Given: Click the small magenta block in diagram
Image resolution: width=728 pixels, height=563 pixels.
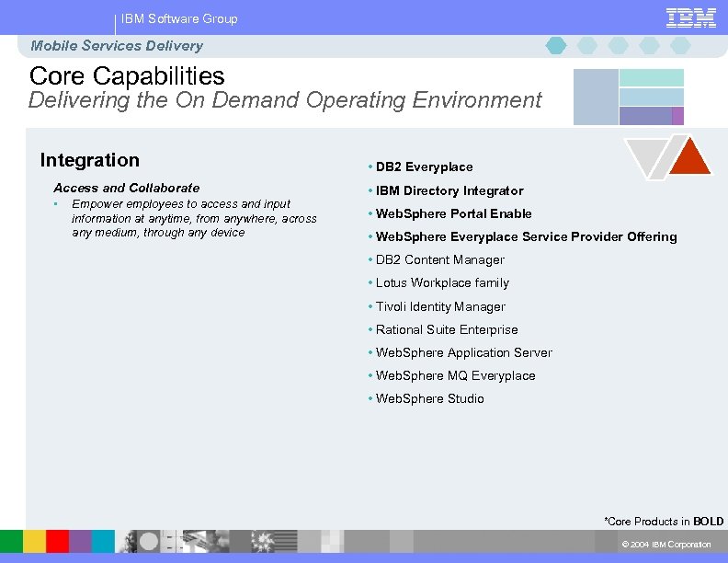Looking at the screenshot, I should (x=677, y=116).
